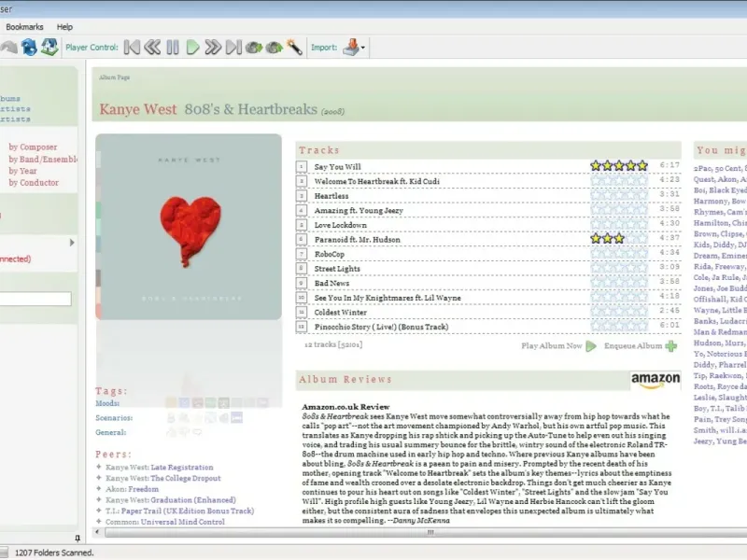Select Pinocchio Story (Live!) bonus track
Viewport: 747px width, 560px height.
381,328
